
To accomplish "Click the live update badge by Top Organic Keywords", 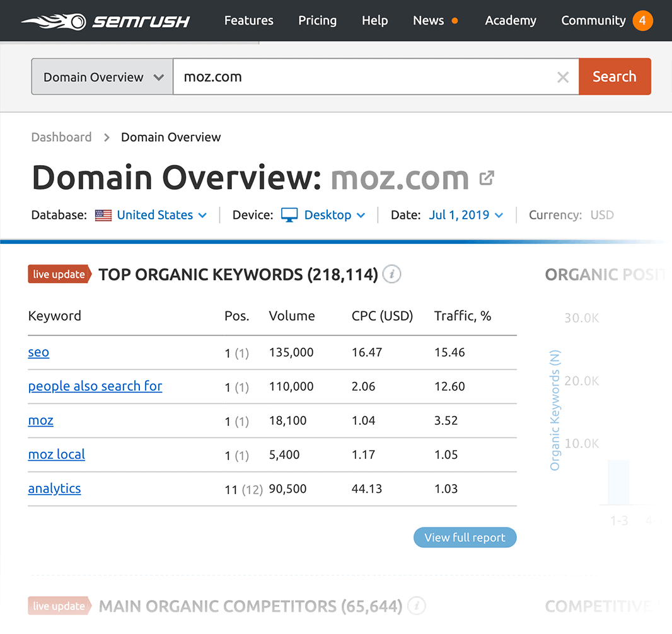I will pos(59,274).
